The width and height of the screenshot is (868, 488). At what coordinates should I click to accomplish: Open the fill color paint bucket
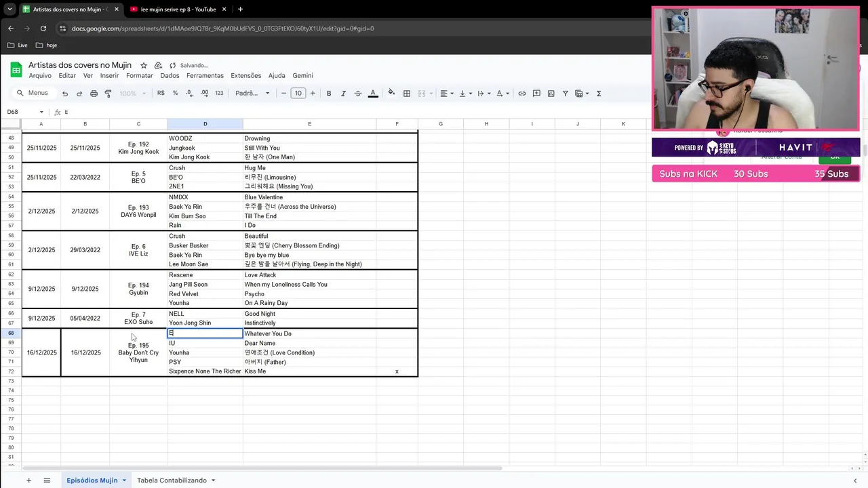pyautogui.click(x=391, y=94)
